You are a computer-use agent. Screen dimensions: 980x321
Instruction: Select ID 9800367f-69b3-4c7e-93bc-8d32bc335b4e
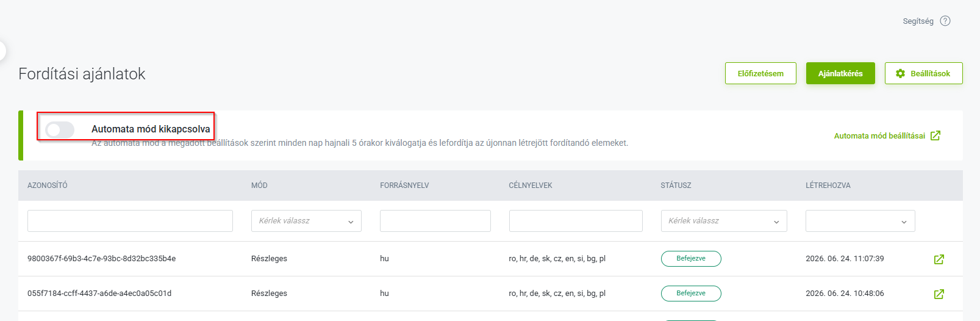pyautogui.click(x=102, y=259)
